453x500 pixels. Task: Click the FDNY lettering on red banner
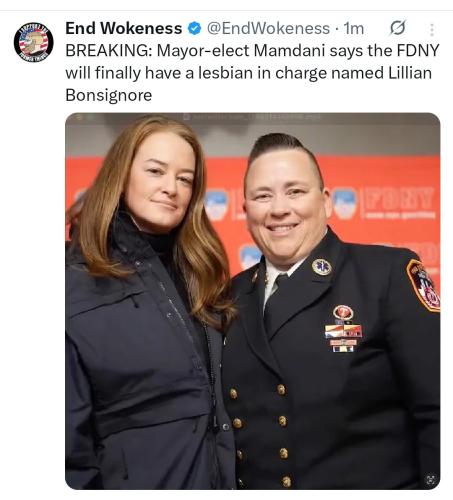(x=399, y=201)
